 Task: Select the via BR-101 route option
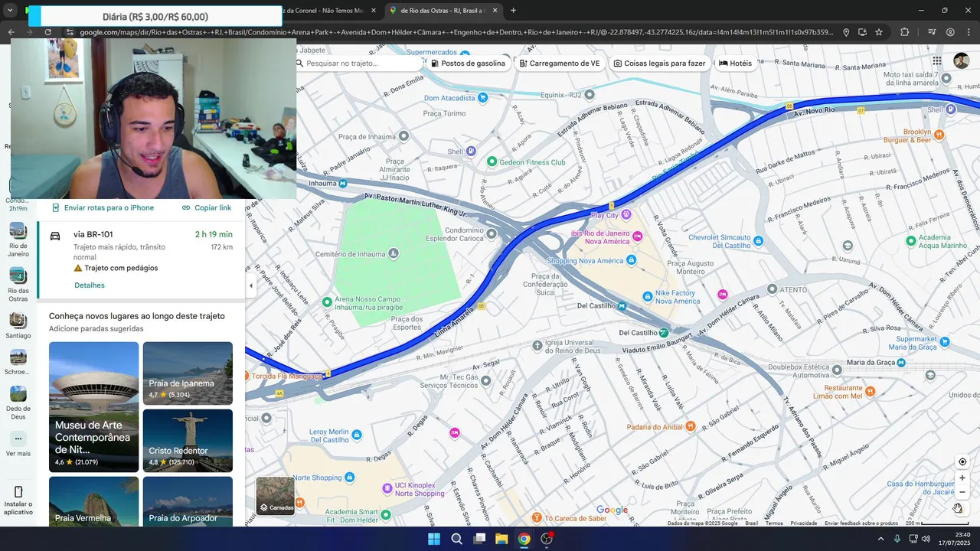coord(141,259)
